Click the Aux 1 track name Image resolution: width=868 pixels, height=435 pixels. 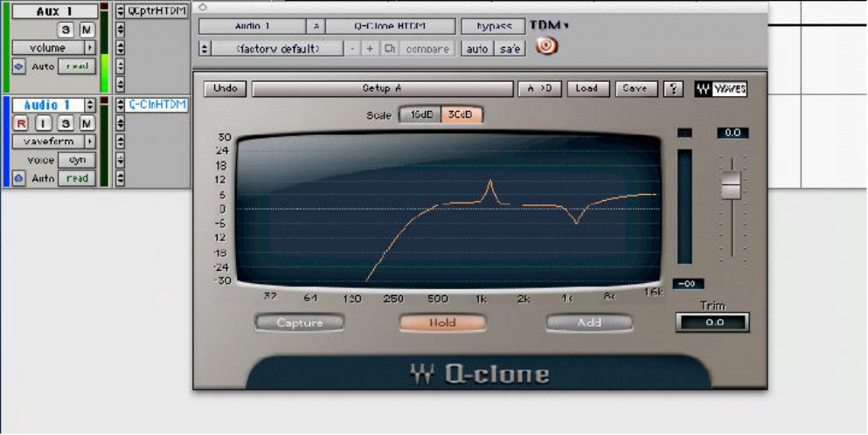click(x=54, y=11)
